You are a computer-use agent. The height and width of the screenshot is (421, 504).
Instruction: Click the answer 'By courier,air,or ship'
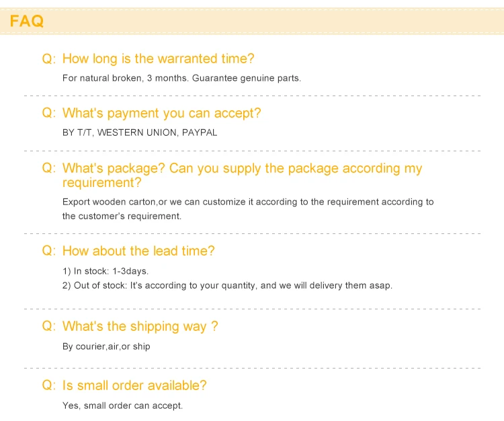point(106,346)
